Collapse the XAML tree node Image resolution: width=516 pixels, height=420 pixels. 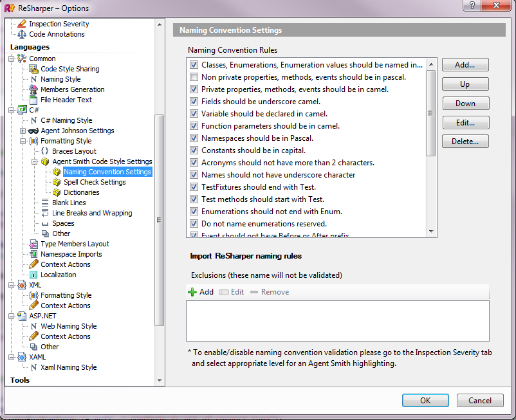12,357
